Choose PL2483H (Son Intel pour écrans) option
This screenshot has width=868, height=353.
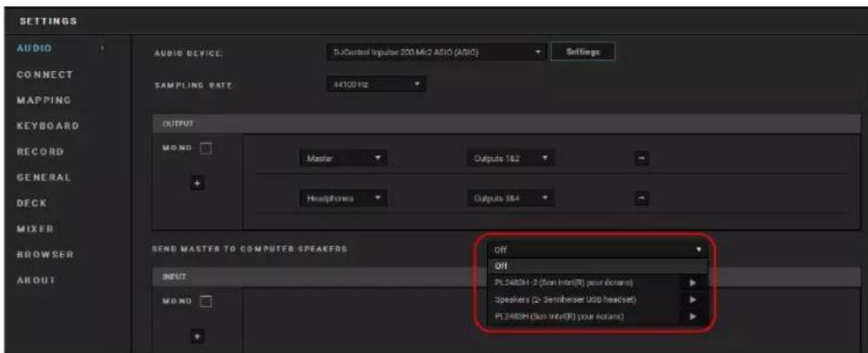point(597,317)
